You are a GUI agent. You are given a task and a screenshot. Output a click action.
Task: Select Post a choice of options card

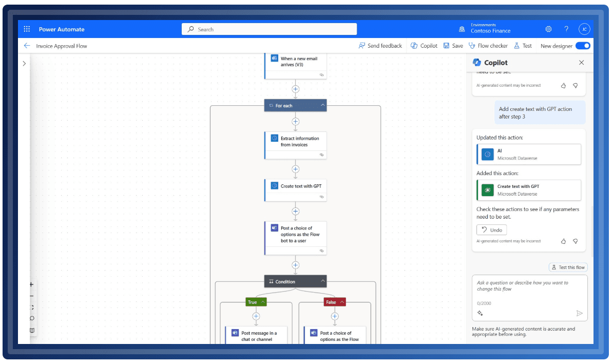click(x=296, y=238)
